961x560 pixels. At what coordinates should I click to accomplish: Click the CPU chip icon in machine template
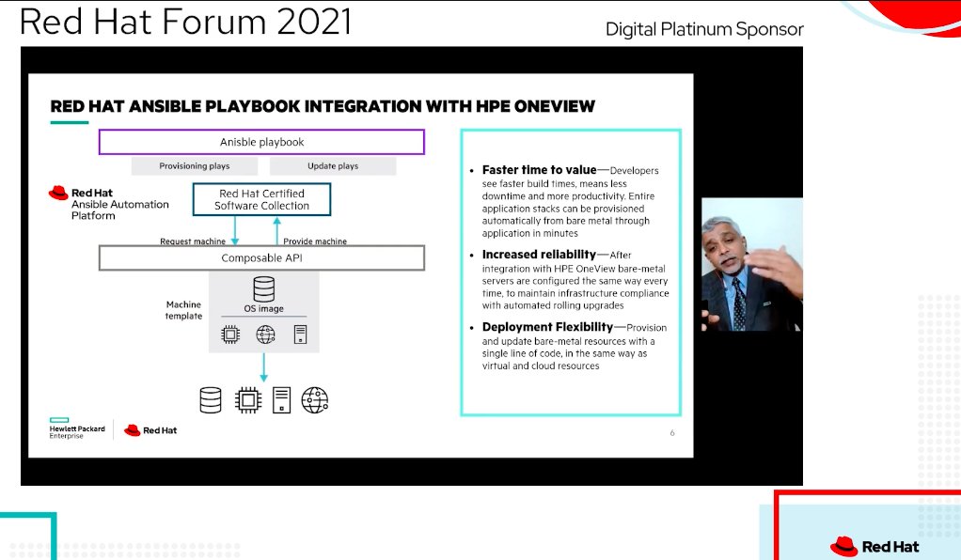pos(230,334)
